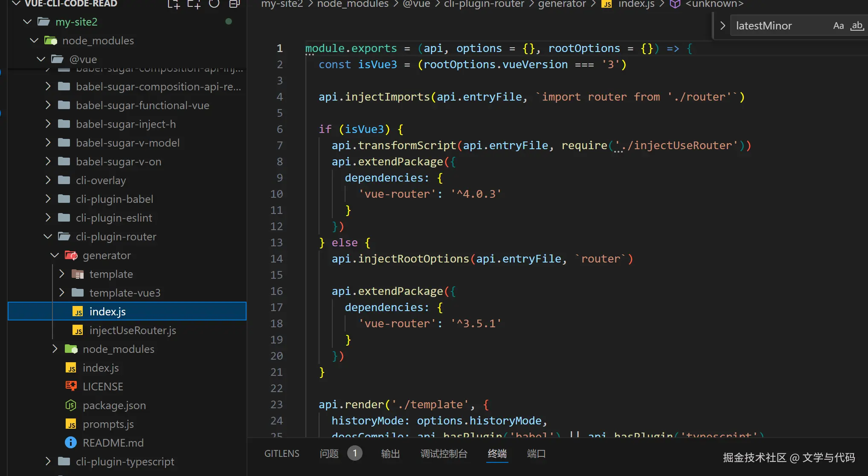Open package.json in cli-plugin-router

(114, 405)
